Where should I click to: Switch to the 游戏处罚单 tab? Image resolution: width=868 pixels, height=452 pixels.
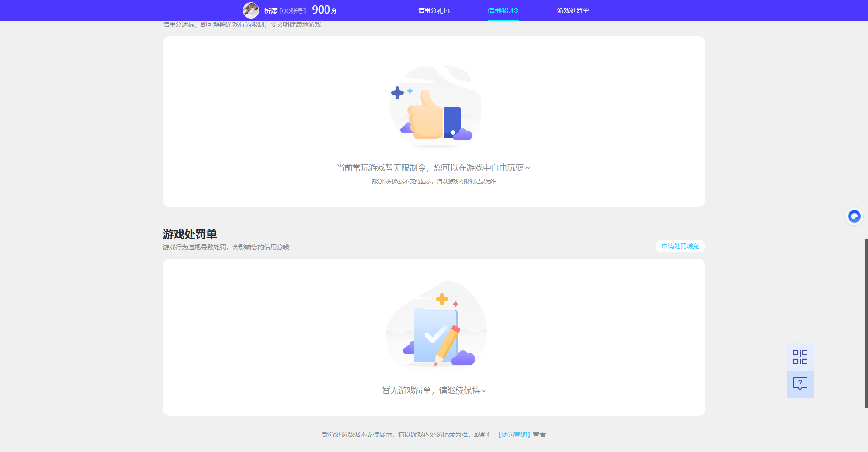[573, 10]
